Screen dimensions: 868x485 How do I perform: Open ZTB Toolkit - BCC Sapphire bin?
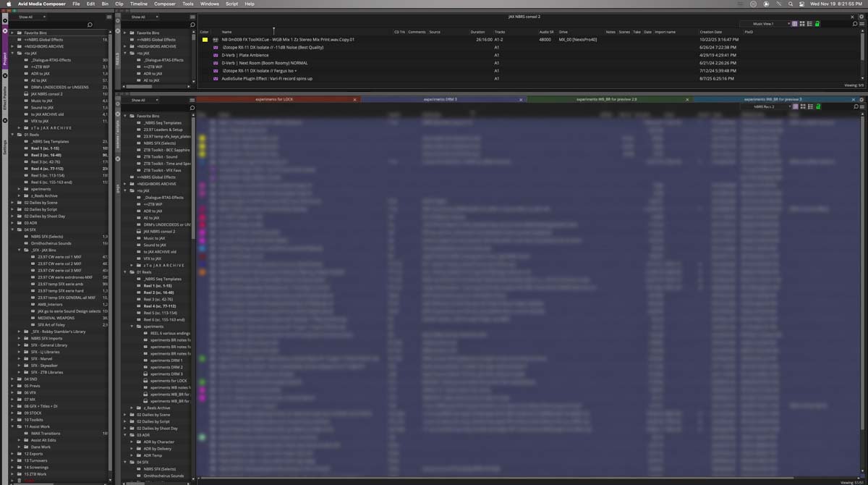pos(166,150)
